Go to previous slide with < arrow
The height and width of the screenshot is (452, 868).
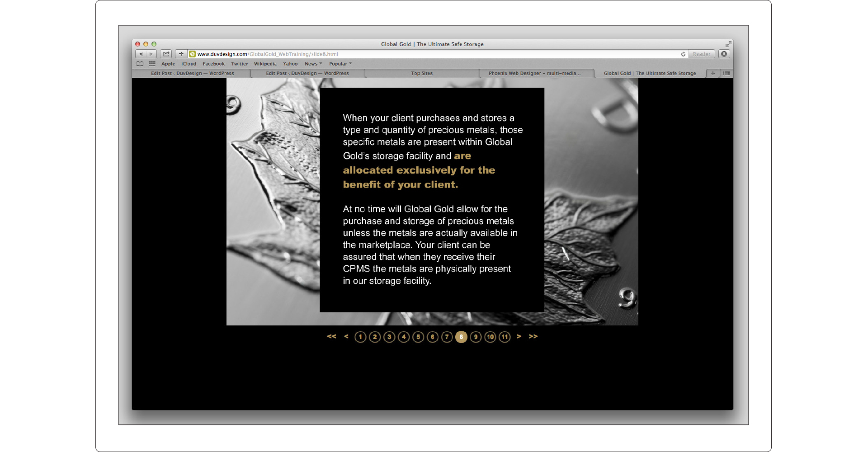click(346, 336)
